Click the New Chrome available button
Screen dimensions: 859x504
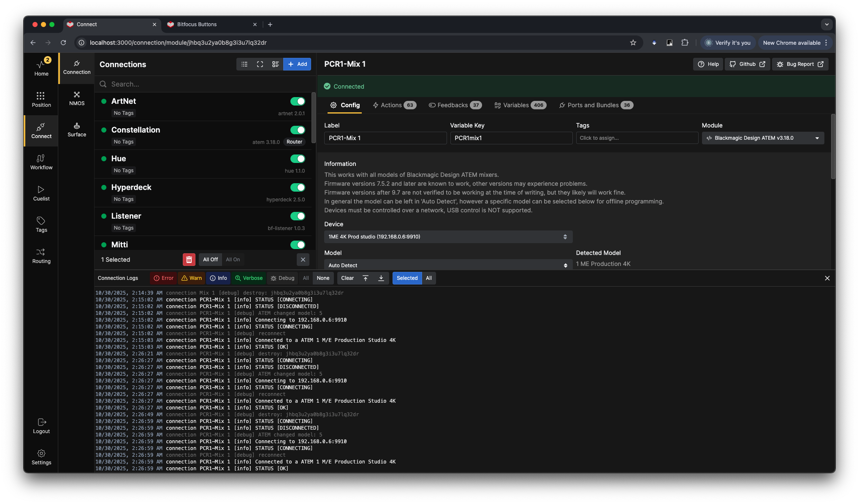[x=795, y=43]
